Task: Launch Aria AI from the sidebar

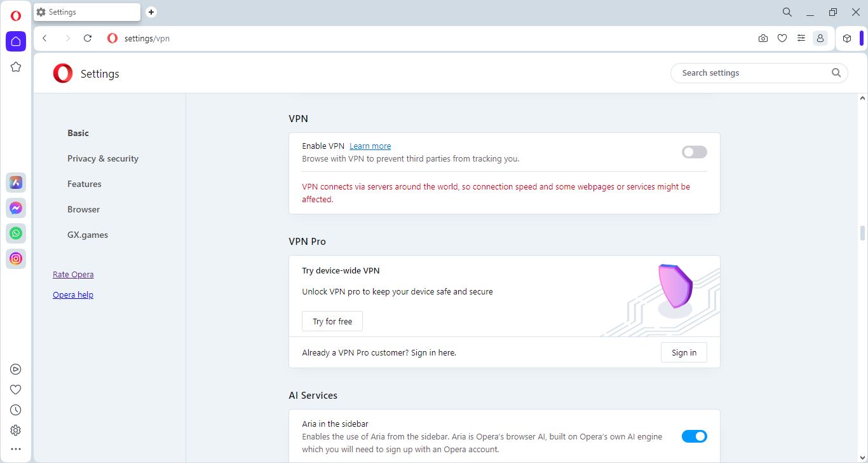Action: point(16,183)
